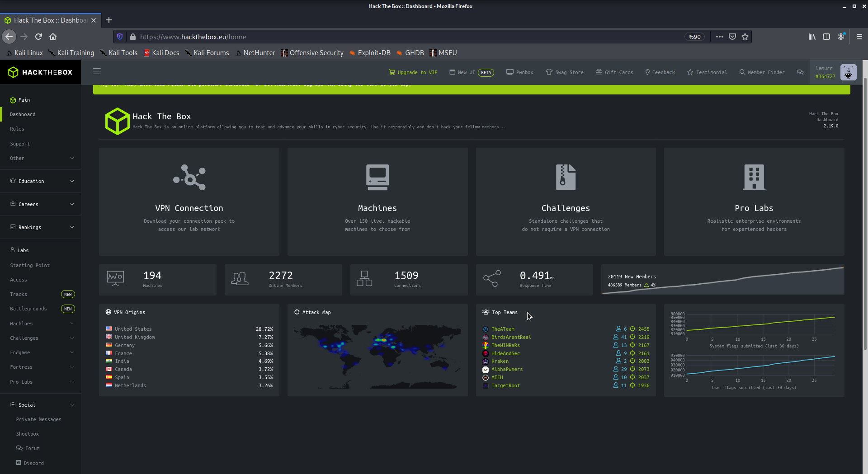The height and width of the screenshot is (474, 868).
Task: Click the Machines computer icon
Action: (x=377, y=177)
